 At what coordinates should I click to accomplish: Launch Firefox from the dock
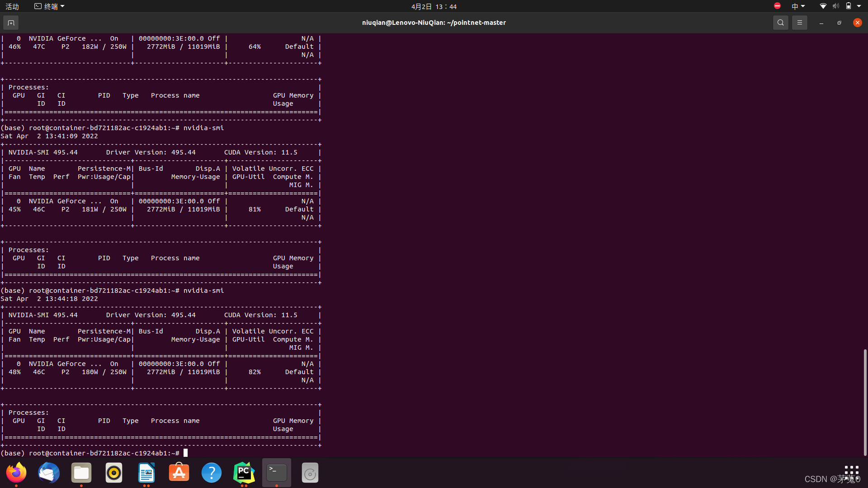[x=16, y=473]
